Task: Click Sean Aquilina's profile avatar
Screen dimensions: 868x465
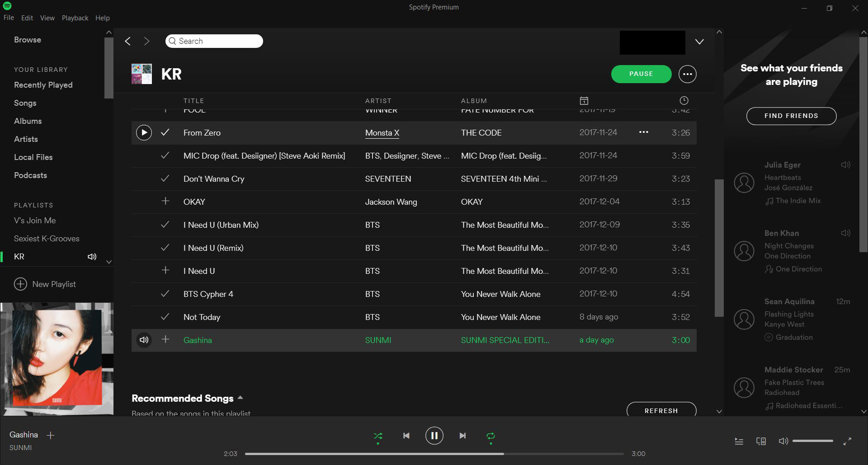Action: pyautogui.click(x=744, y=319)
